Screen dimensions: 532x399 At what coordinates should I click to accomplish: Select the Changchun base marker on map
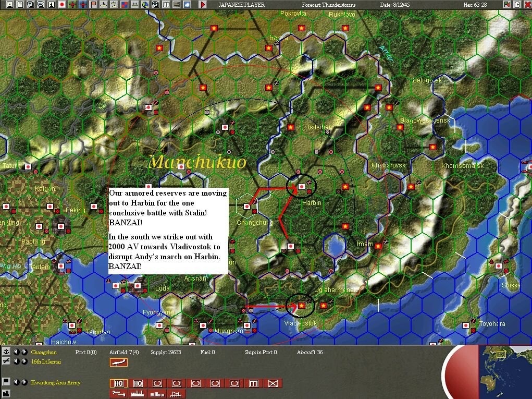point(247,206)
